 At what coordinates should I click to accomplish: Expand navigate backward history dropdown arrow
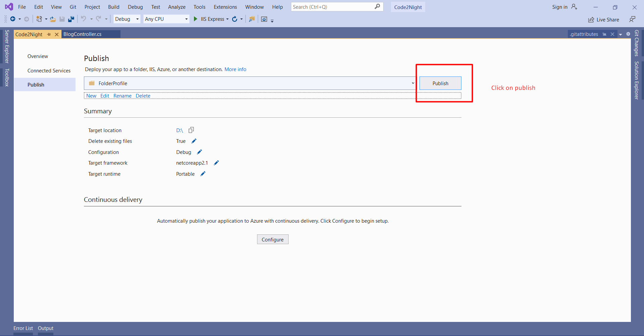point(19,19)
